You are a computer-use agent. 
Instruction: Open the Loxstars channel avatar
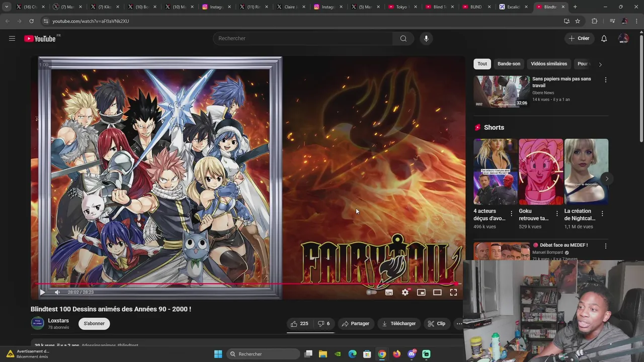click(37, 323)
